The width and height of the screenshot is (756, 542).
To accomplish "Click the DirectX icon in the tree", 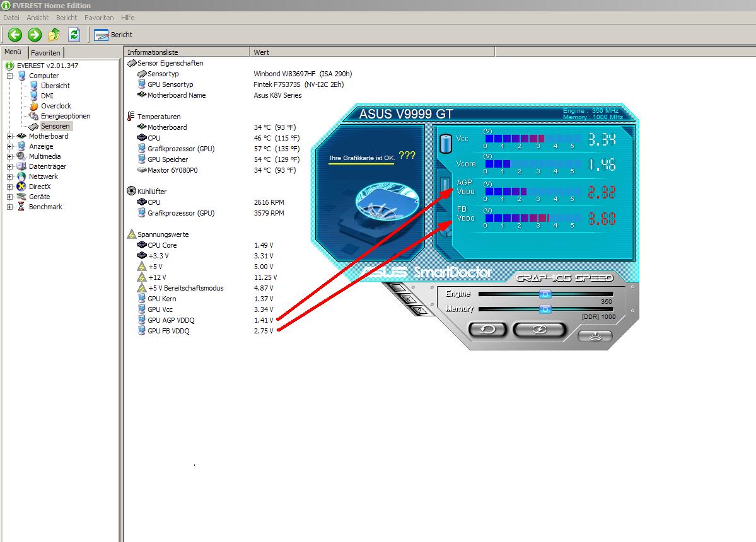I will click(x=21, y=187).
